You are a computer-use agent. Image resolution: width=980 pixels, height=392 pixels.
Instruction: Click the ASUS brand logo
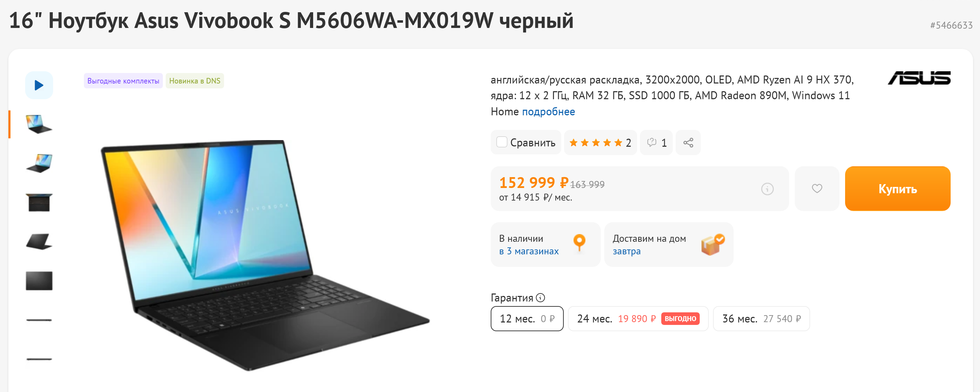[x=919, y=78]
